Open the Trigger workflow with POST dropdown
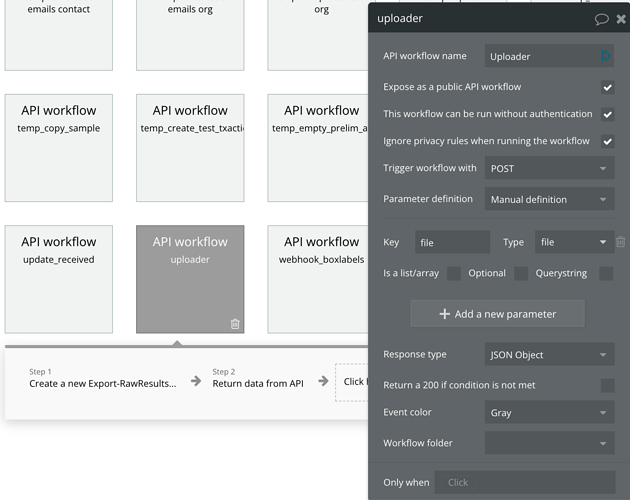Screen dimensions: 630x500 click(x=549, y=168)
